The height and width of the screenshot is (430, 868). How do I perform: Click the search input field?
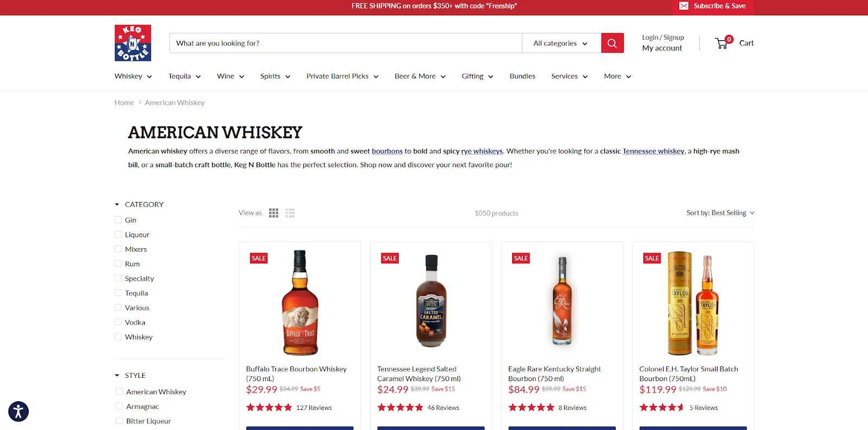pyautogui.click(x=346, y=43)
